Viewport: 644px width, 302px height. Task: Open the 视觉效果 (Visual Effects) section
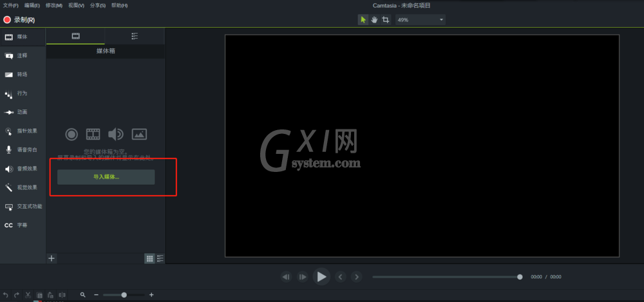pos(23,188)
